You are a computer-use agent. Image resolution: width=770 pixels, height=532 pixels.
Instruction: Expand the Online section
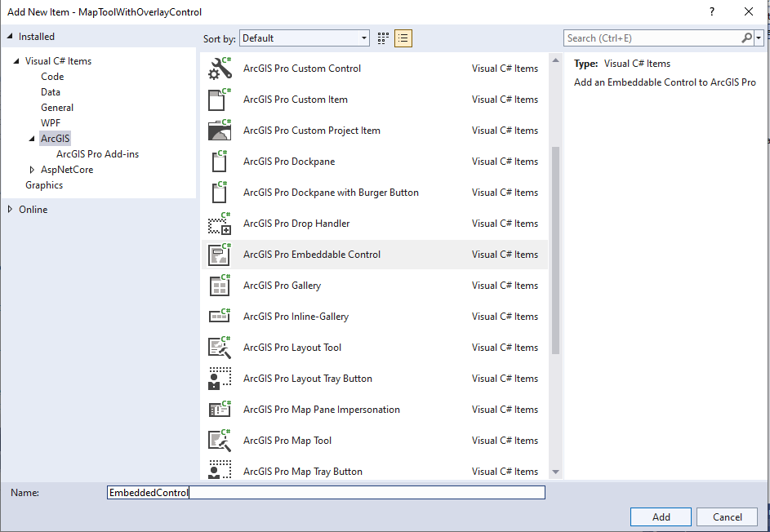point(10,210)
